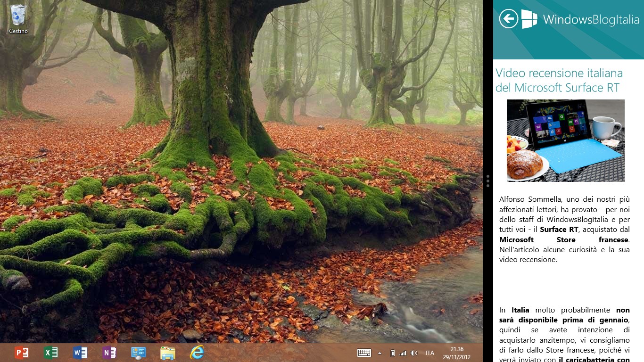The height and width of the screenshot is (362, 644).
Task: Click the Windows logo in the app header
Action: pyautogui.click(x=529, y=19)
